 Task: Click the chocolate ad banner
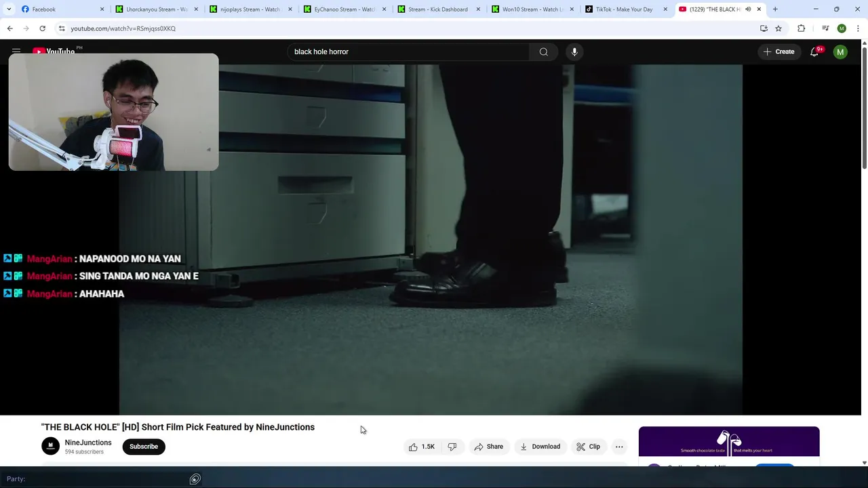tap(729, 442)
